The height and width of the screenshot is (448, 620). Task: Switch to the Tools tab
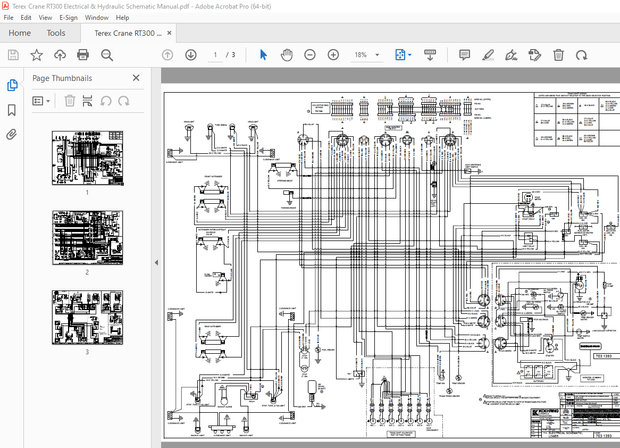click(x=56, y=33)
